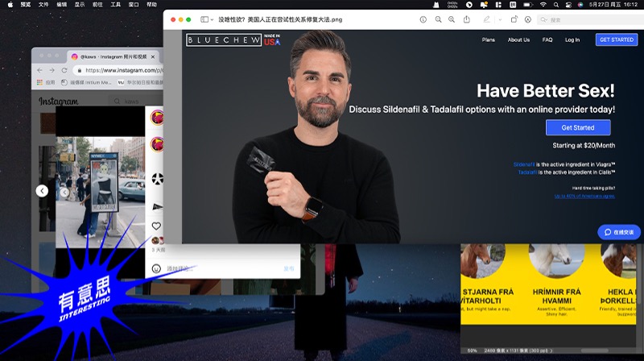
Task: Open the date and time 5月27日 clock
Action: [613, 5]
